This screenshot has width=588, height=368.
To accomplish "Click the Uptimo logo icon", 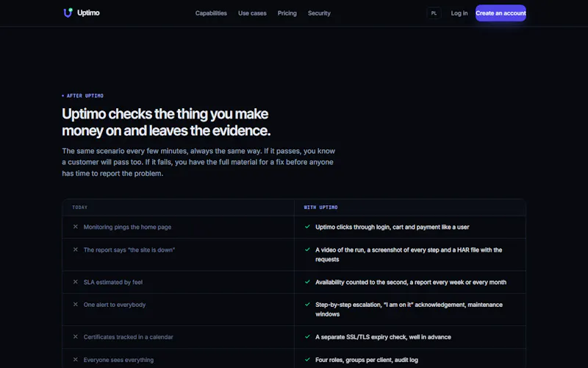I will (68, 13).
